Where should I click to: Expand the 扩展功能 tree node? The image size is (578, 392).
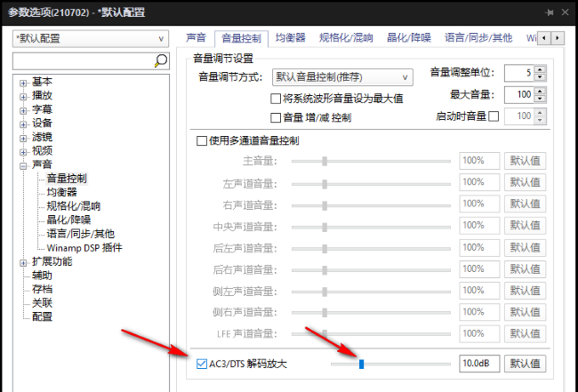tap(22, 262)
